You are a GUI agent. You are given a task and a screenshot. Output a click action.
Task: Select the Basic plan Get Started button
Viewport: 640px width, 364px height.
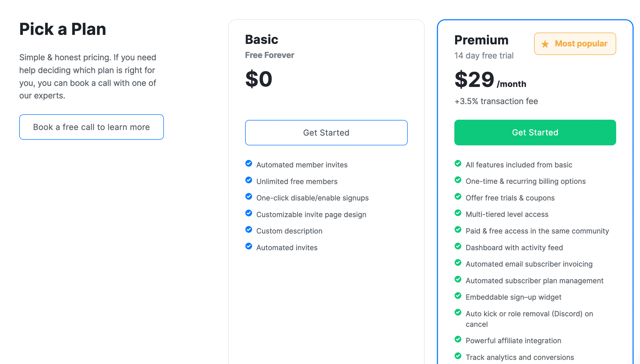pos(326,132)
